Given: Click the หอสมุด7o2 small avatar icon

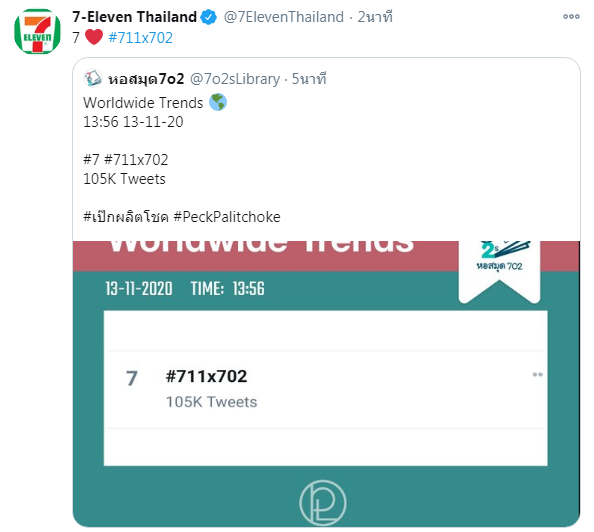Looking at the screenshot, I should (92, 78).
